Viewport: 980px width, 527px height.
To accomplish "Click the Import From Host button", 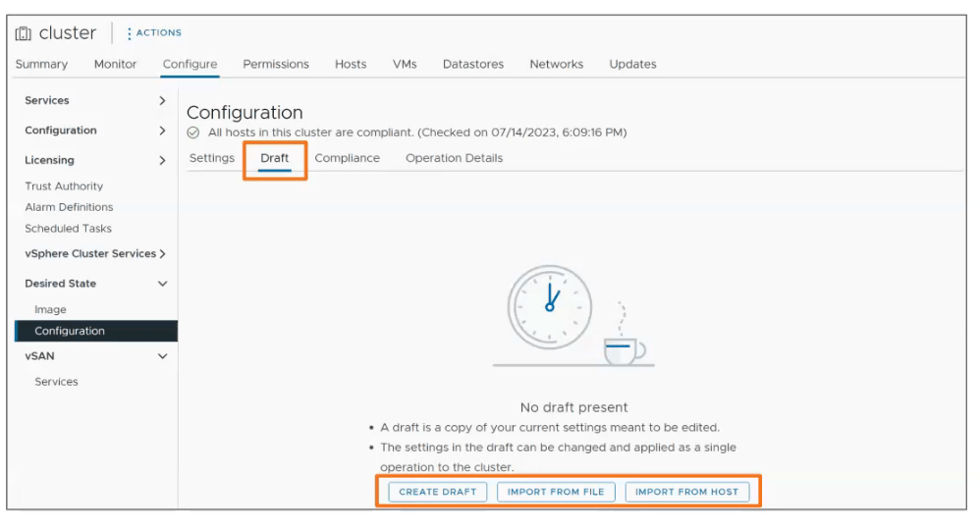I will [x=686, y=492].
